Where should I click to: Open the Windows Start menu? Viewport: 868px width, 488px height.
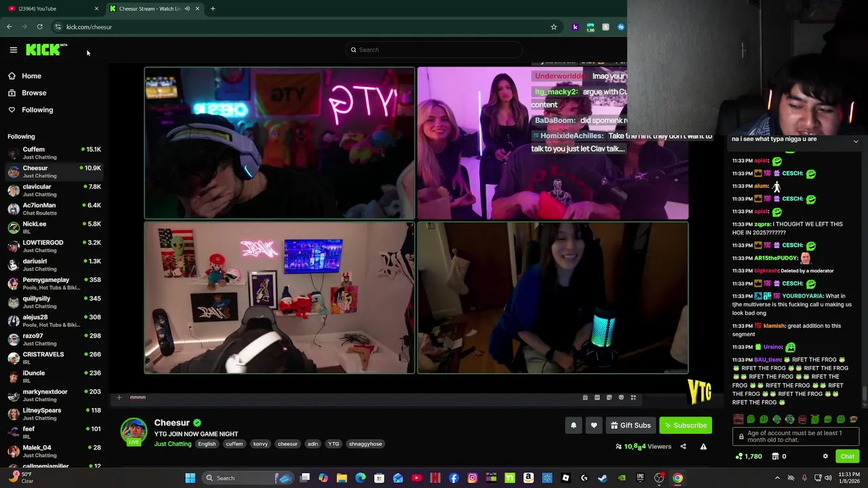tap(191, 479)
